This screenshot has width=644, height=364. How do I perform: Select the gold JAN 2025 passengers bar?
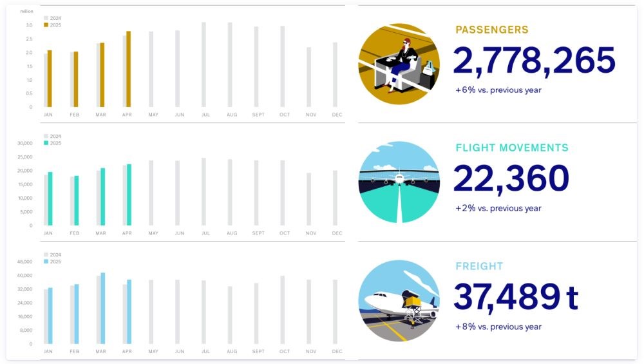click(50, 79)
